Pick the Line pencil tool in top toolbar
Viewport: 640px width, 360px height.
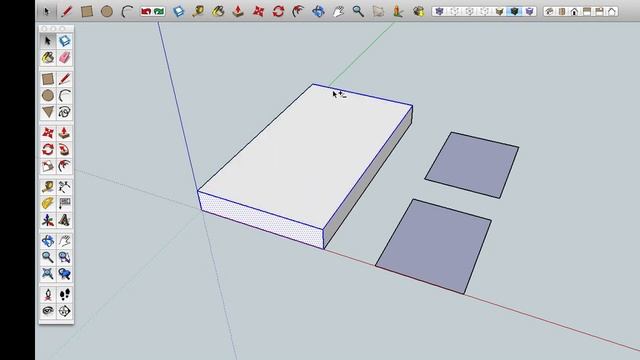(67, 11)
